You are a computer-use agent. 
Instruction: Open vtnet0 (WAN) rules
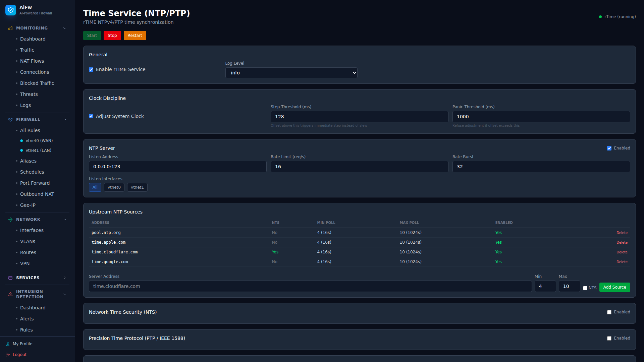tap(39, 141)
